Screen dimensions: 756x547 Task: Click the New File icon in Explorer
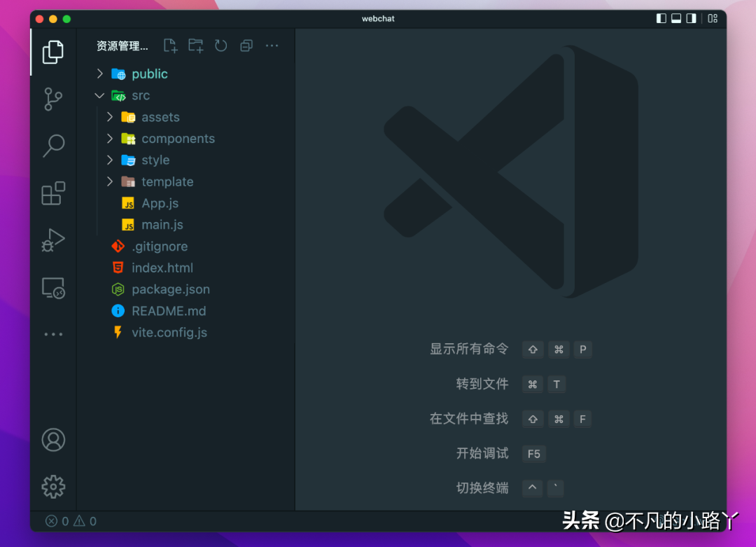click(170, 46)
